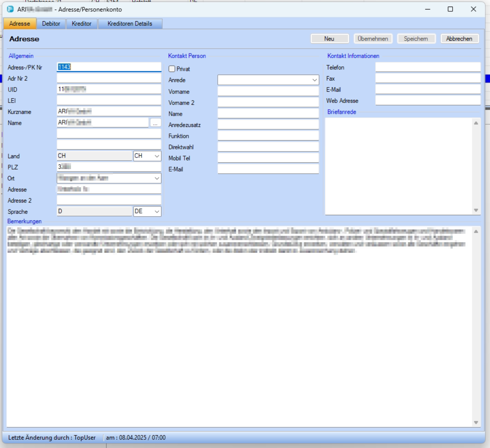This screenshot has height=448, width=490.
Task: Click the Speichern button
Action: pos(416,39)
